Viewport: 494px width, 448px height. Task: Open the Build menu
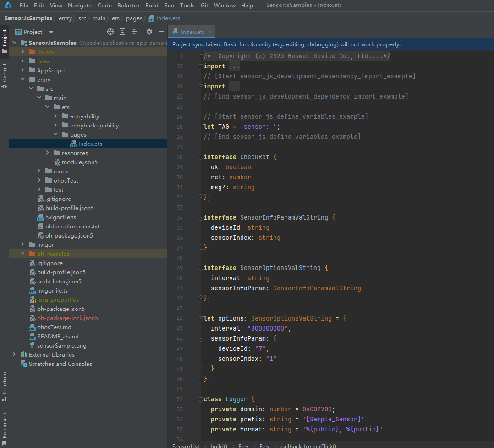(152, 6)
